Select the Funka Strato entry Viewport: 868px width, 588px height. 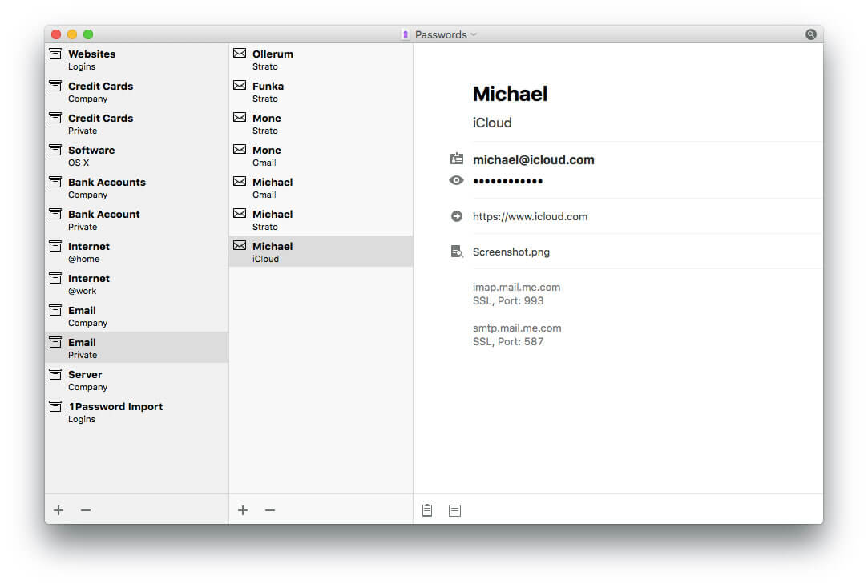[321, 92]
